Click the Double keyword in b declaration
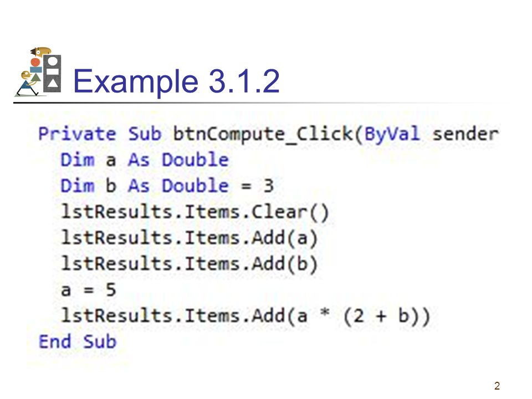Viewport: 532px width, 399px height. (x=195, y=186)
